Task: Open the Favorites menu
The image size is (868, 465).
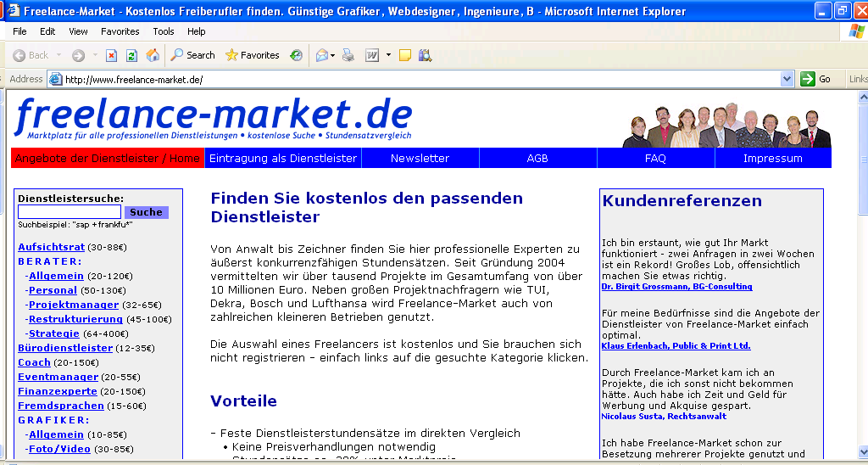Action: coord(120,31)
